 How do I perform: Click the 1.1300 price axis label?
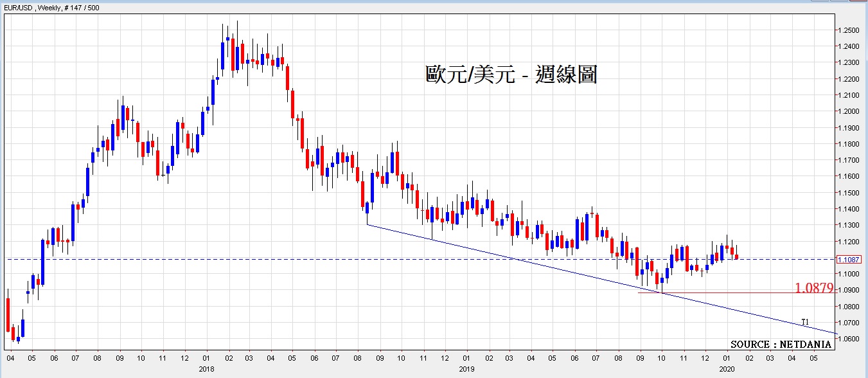click(x=849, y=225)
